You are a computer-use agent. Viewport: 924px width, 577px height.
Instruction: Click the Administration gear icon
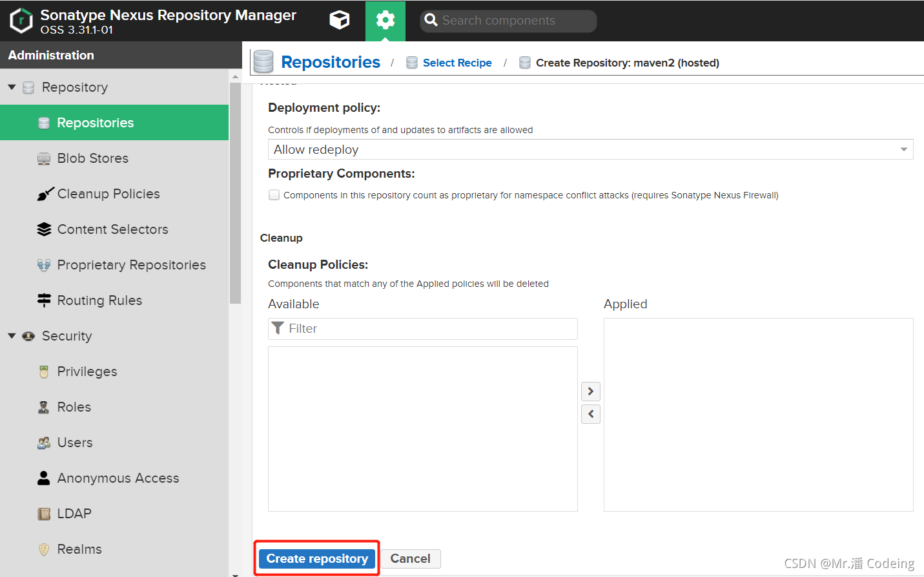coord(385,20)
